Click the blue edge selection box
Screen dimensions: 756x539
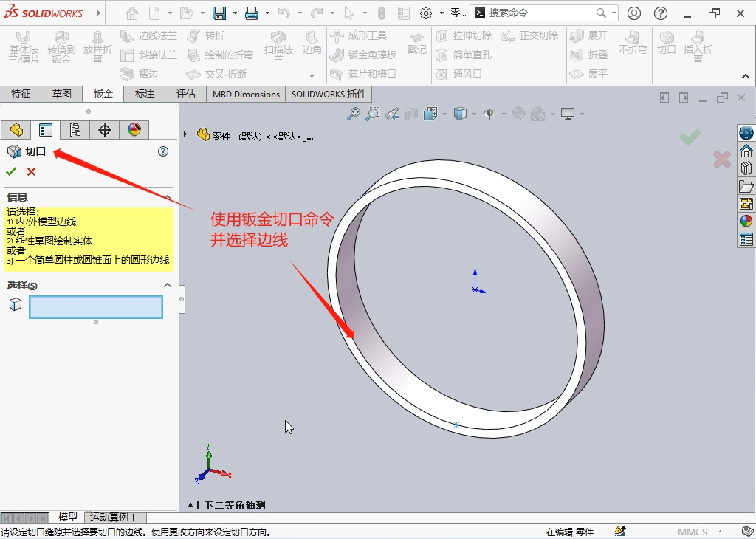point(95,307)
